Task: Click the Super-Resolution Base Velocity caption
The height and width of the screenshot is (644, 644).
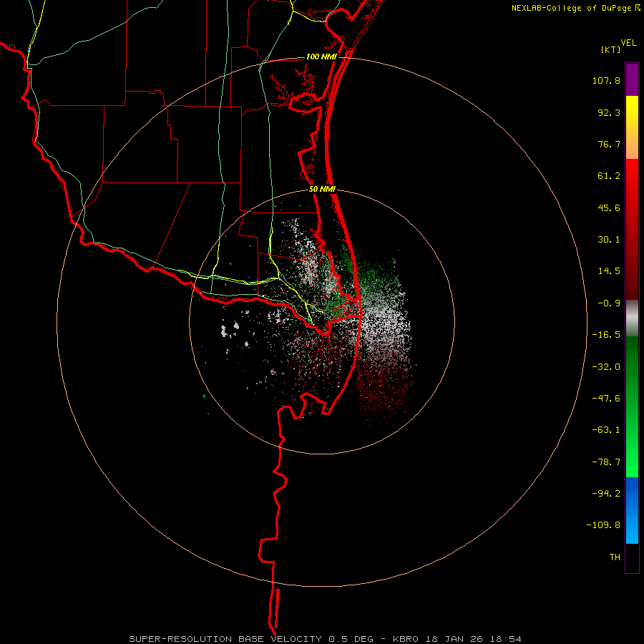Action: coord(326,639)
